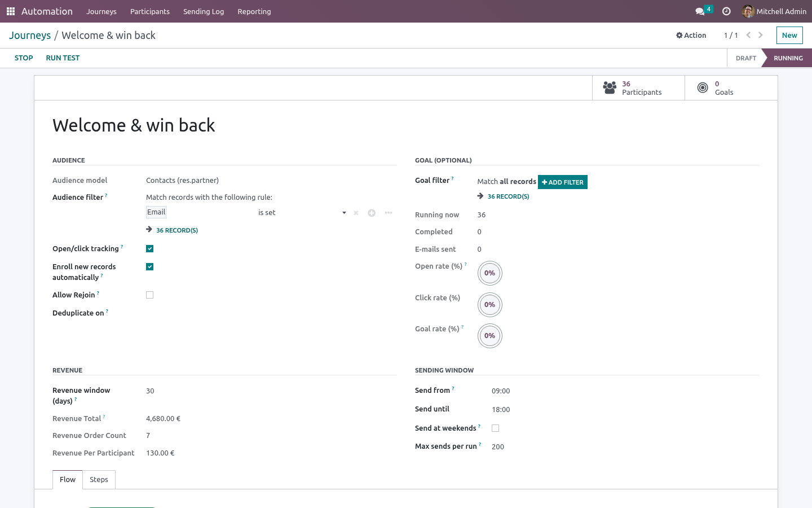Open the Journeys menu
The image size is (812, 508).
[x=101, y=11]
